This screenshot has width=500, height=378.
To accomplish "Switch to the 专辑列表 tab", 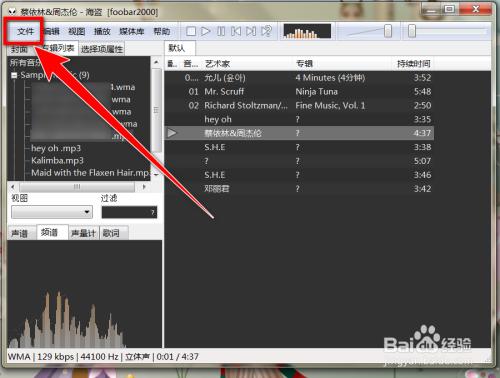I will [x=58, y=48].
